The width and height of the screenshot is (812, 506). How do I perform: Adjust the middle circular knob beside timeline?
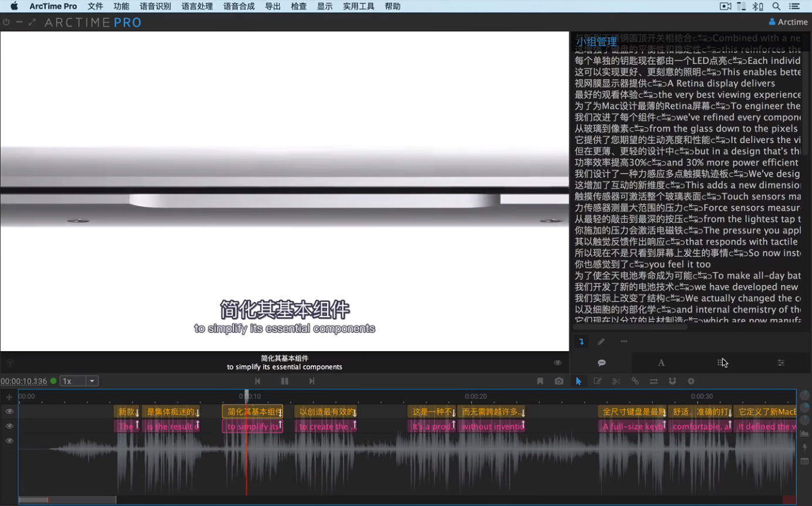(x=804, y=407)
